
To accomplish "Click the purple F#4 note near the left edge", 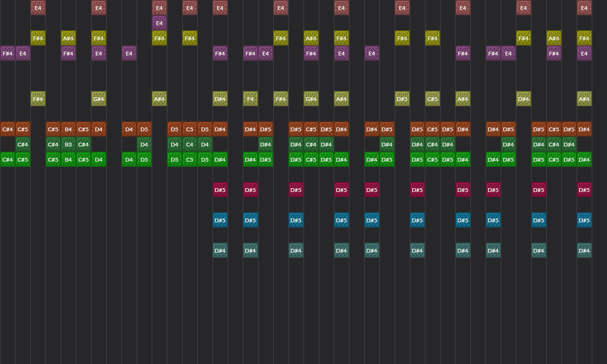I will tap(8, 53).
